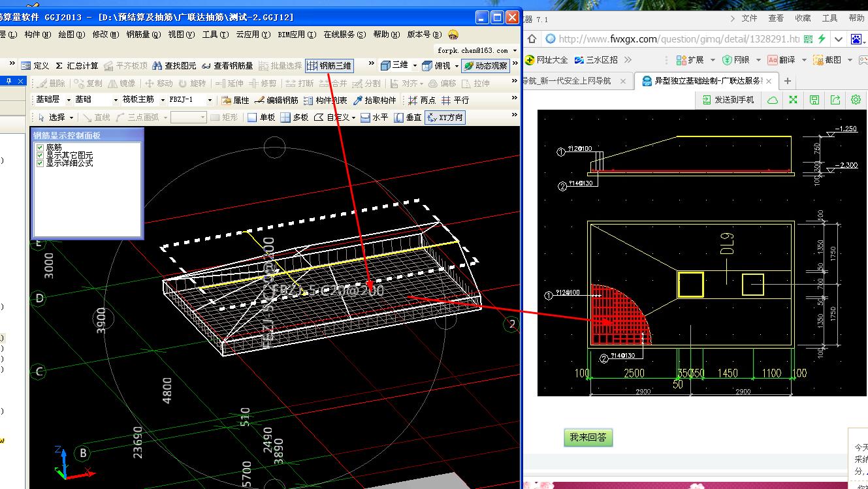Select the XY方向 layout direction
The height and width of the screenshot is (489, 868).
[x=445, y=118]
